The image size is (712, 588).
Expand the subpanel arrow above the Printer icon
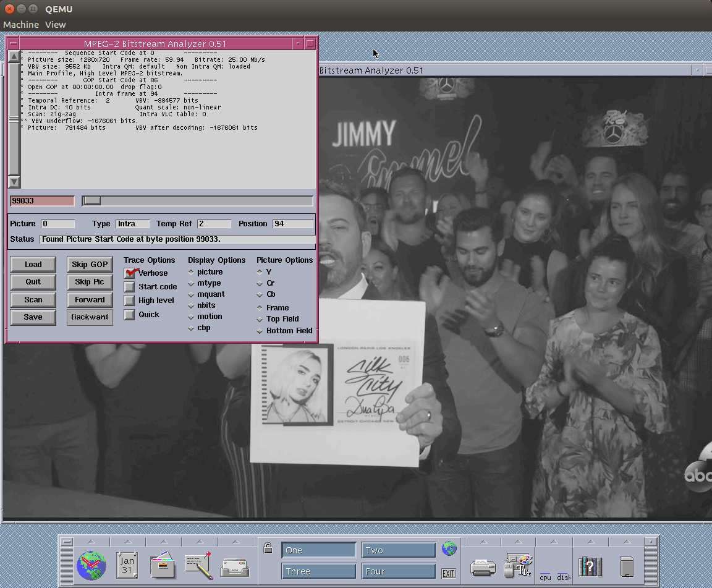pos(482,542)
